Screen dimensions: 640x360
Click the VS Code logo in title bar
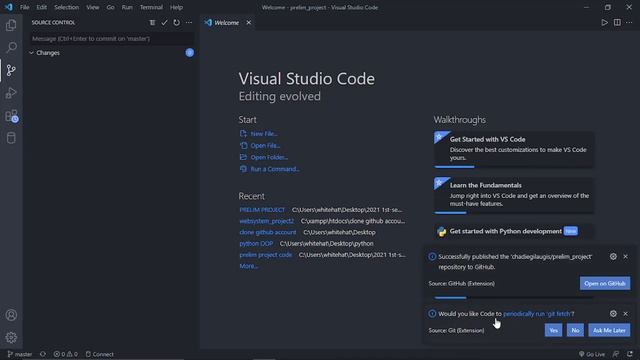point(9,7)
